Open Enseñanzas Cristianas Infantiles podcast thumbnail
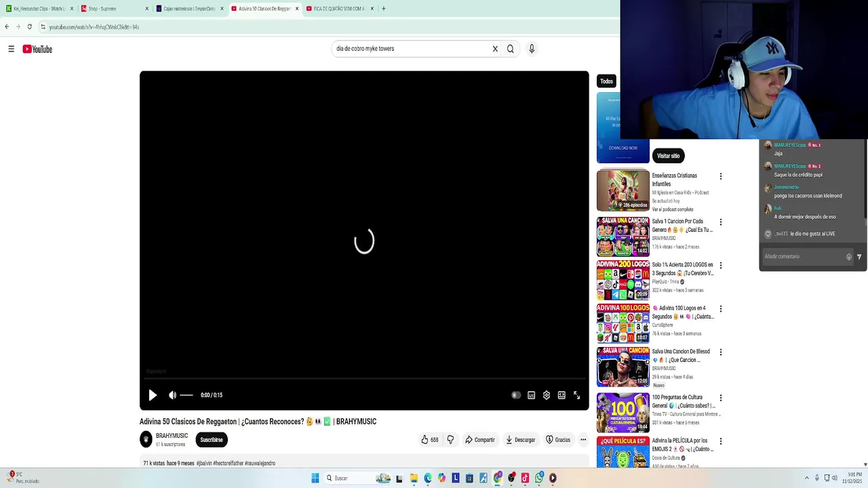 623,190
